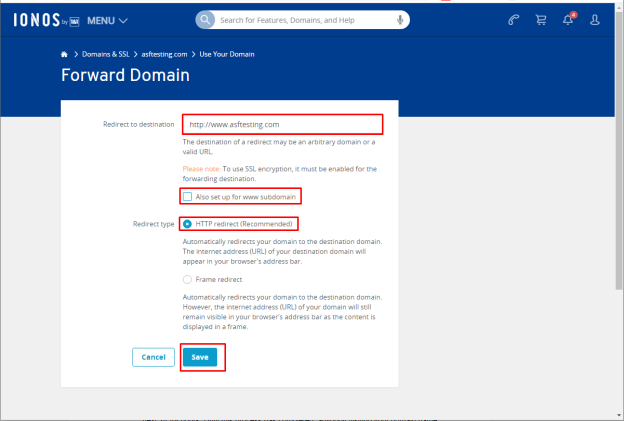Image resolution: width=624 pixels, height=421 pixels.
Task: Select Frame redirect option
Action: [187, 279]
